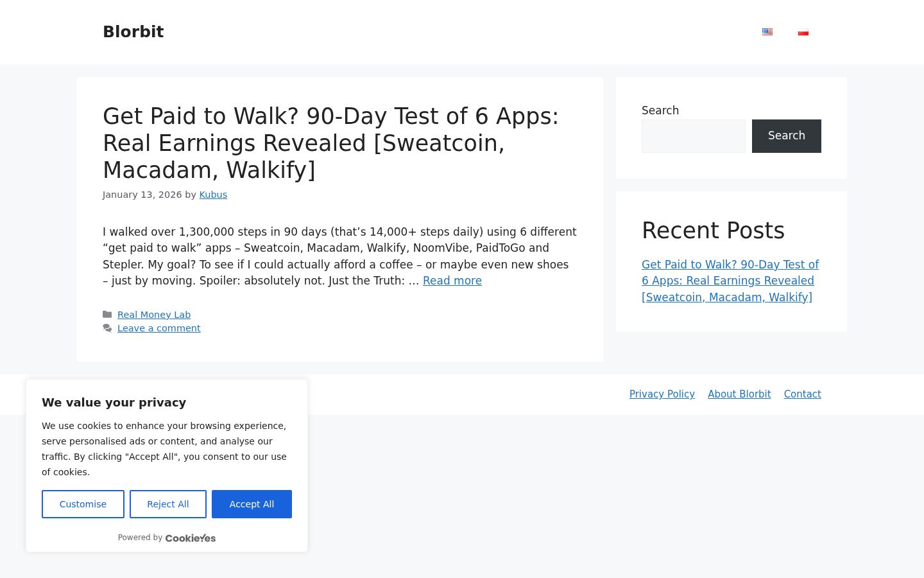Screen dimensions: 924x578
Task: Click Accept All cookies button
Action: click(252, 504)
